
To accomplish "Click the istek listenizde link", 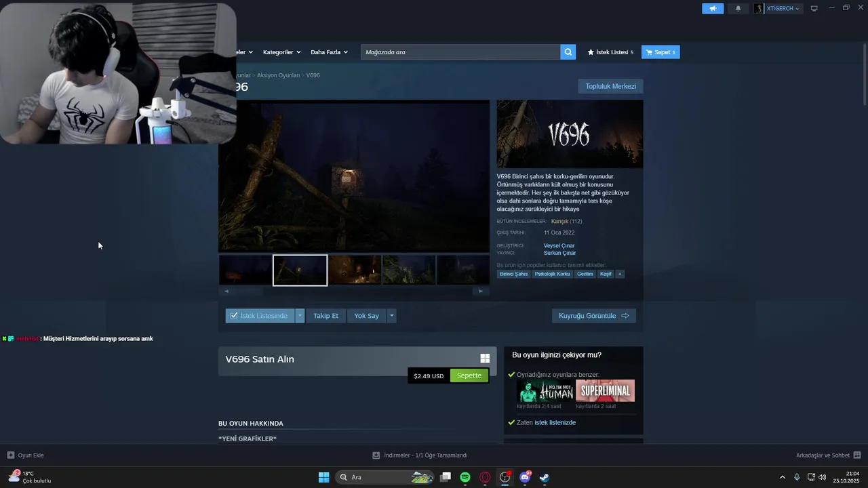I will (555, 422).
